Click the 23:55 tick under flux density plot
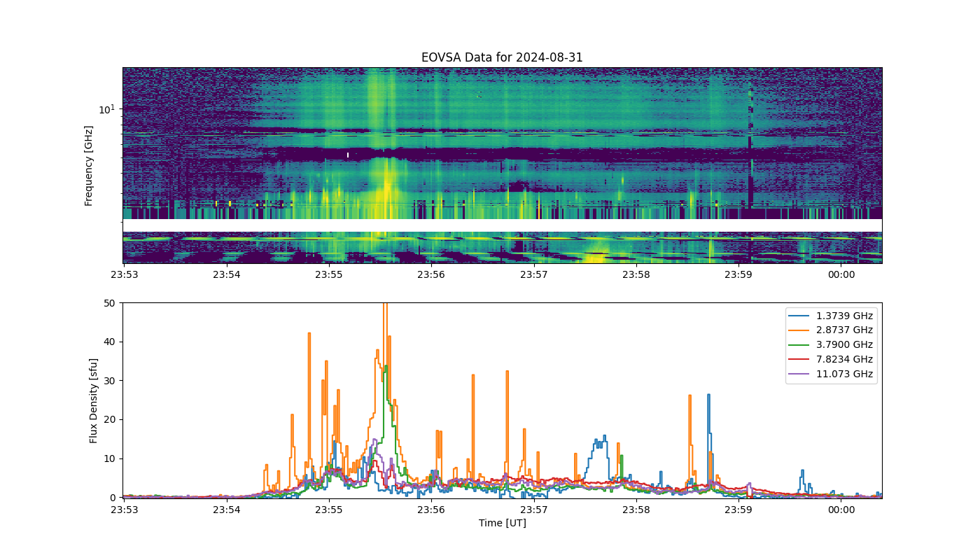The width and height of the screenshot is (980, 560). (329, 510)
